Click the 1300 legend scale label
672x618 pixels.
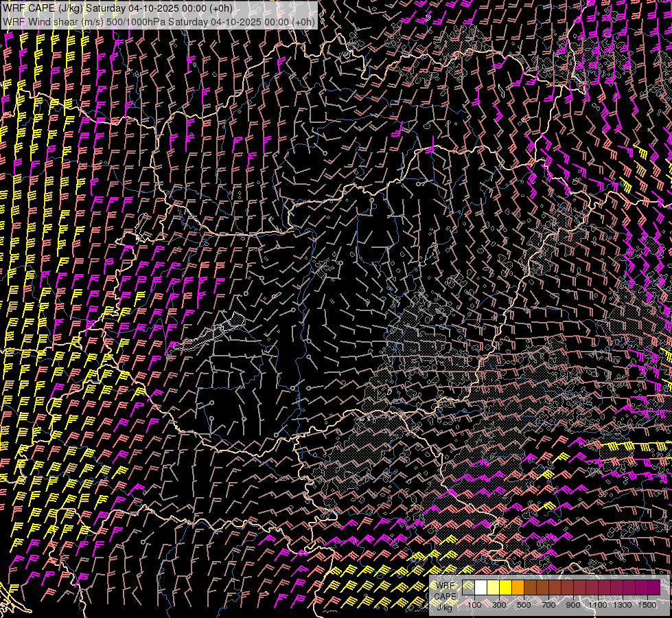(x=623, y=605)
